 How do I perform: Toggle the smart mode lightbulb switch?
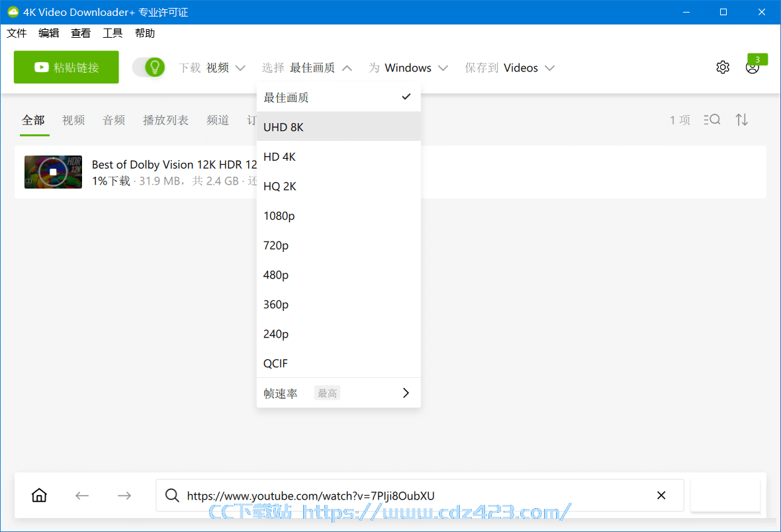coord(148,67)
